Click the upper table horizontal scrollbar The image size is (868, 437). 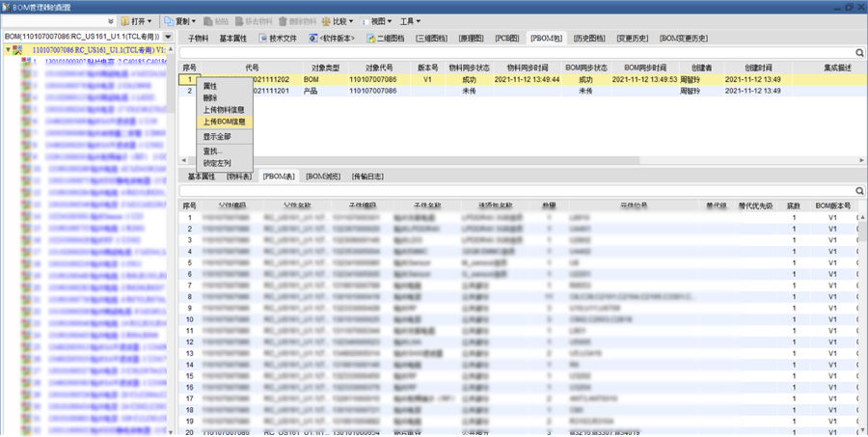pyautogui.click(x=415, y=160)
